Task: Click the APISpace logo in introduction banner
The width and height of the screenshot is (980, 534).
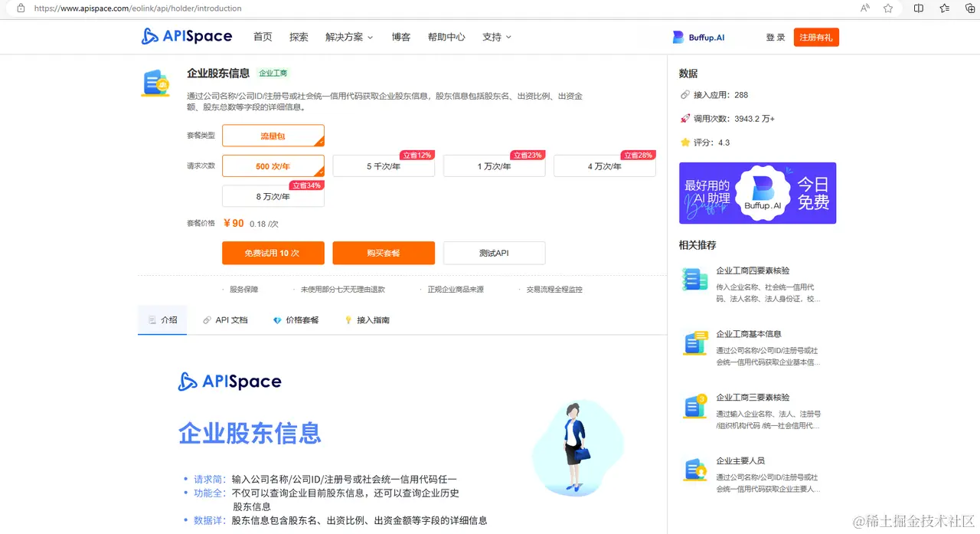Action: click(x=230, y=382)
